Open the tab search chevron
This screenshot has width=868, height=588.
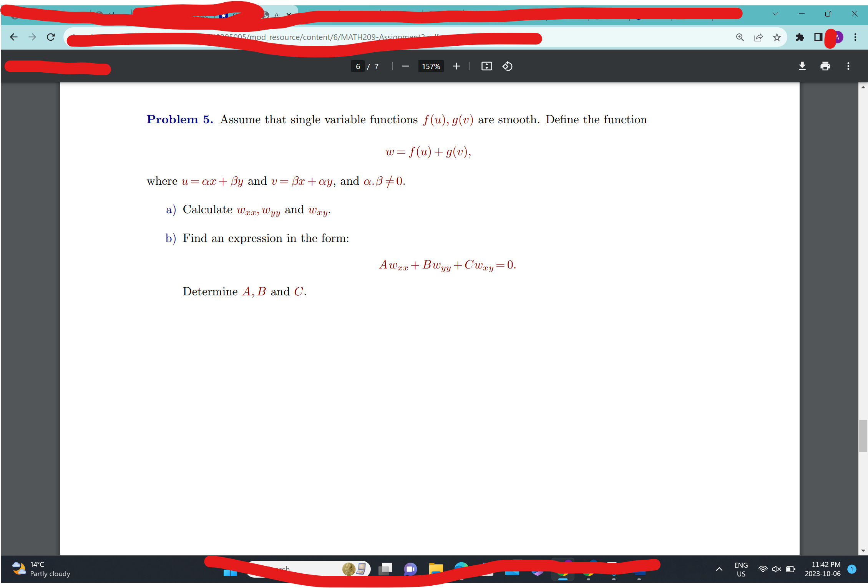point(775,14)
